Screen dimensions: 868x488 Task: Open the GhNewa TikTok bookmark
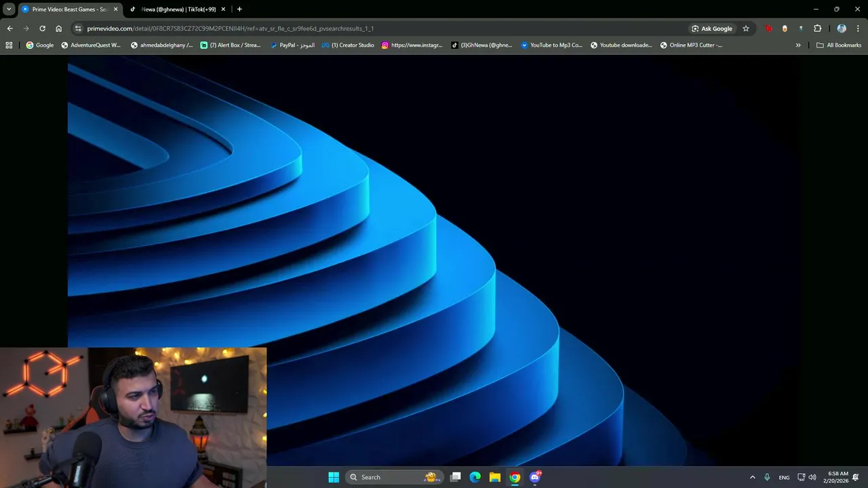click(482, 45)
